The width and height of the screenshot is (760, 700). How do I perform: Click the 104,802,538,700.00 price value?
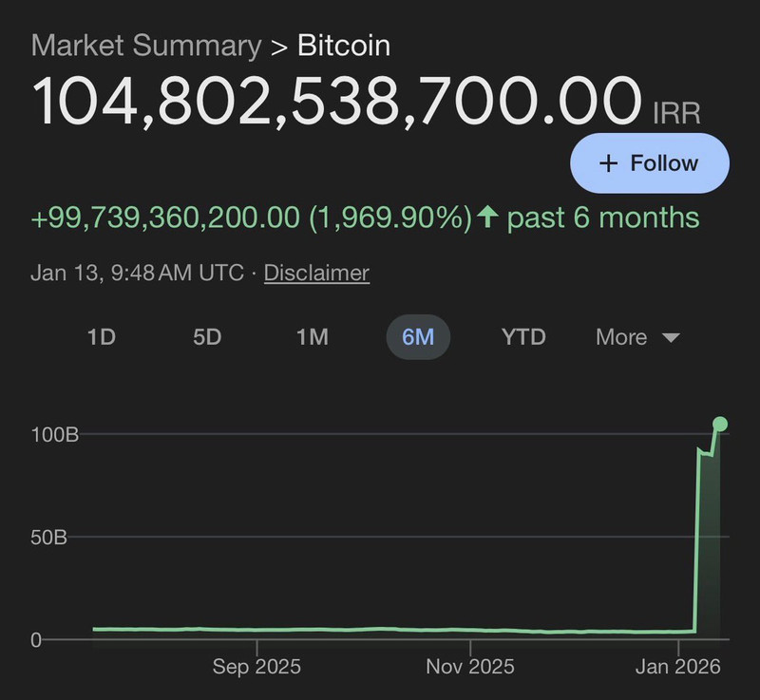[x=337, y=101]
